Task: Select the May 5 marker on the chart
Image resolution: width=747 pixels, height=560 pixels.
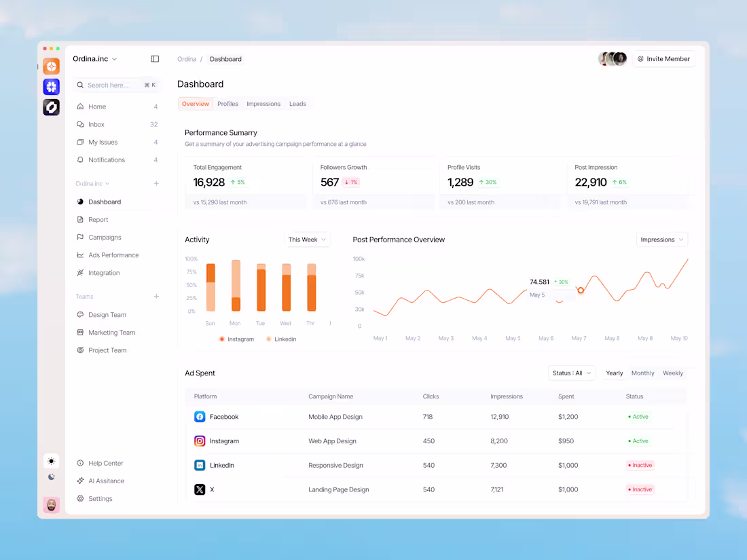Action: point(581,290)
